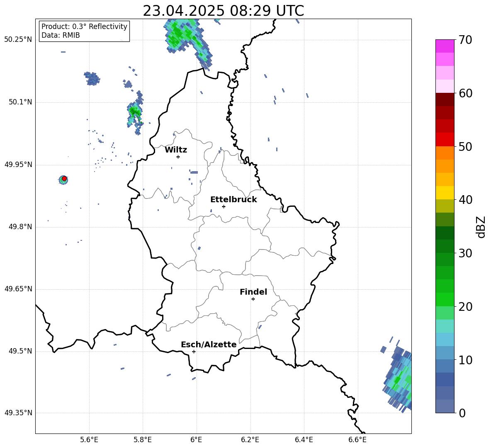Click the colorbar tick value 0
The height and width of the screenshot is (448, 491).
pos(462,413)
